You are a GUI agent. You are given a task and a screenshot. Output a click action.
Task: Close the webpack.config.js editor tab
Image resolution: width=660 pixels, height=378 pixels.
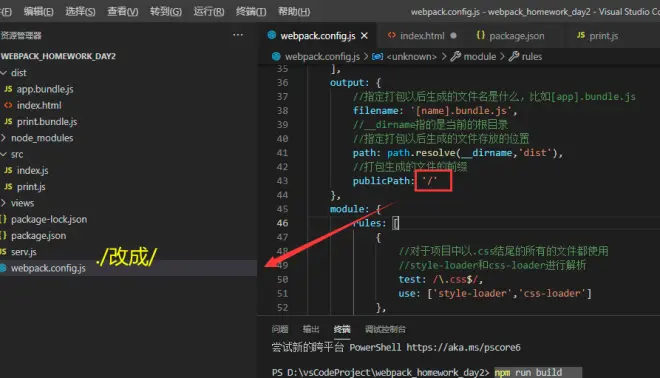(x=364, y=36)
